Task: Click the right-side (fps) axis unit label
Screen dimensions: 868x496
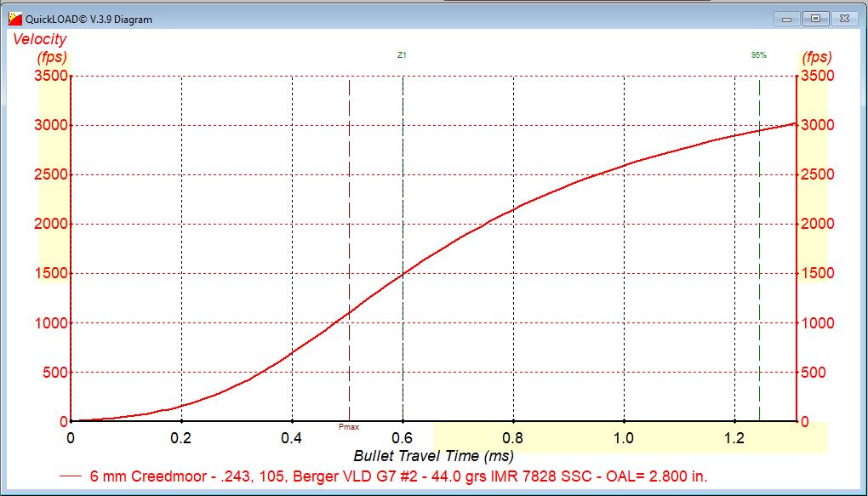Action: [x=816, y=58]
